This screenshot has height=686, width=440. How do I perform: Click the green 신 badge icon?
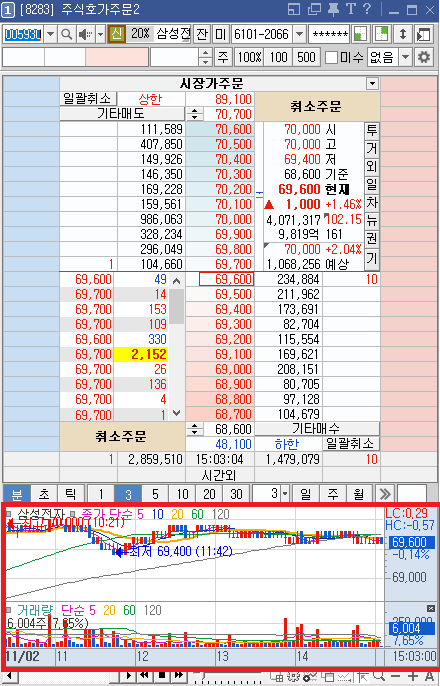coord(116,34)
